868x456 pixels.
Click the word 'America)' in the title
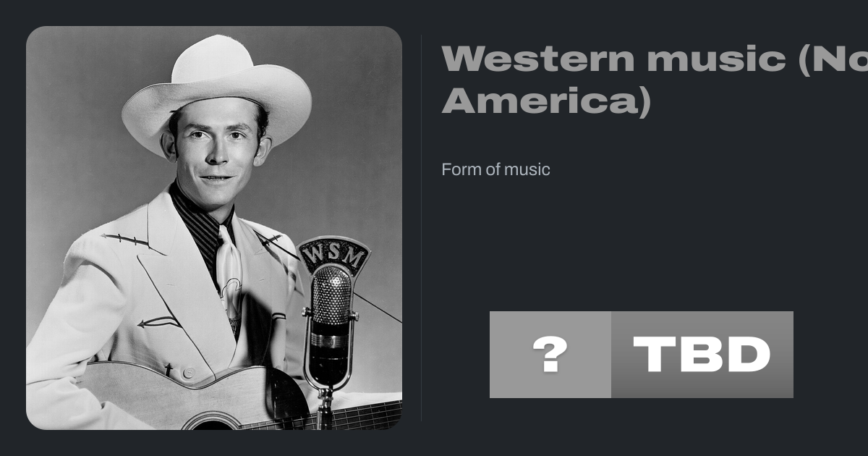[x=546, y=101]
